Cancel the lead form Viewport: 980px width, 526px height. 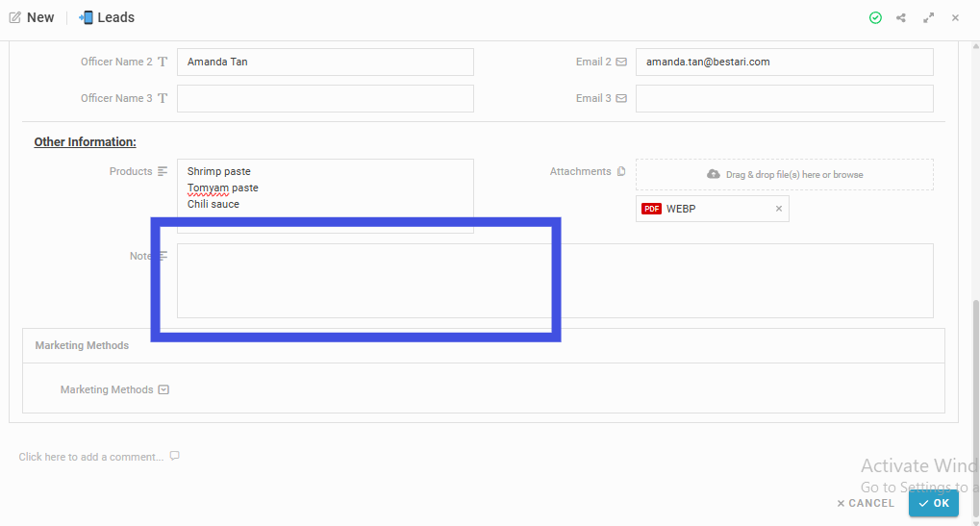[866, 503]
